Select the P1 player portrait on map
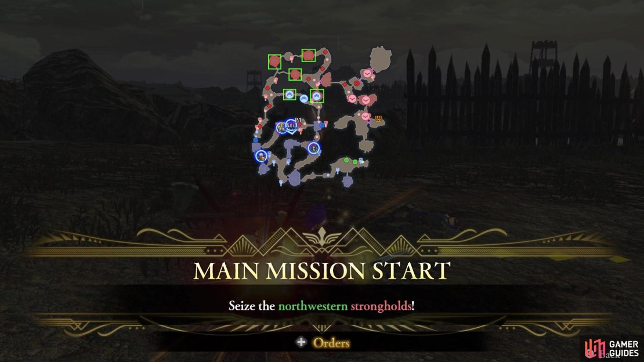Screen dimensions: 644x362 (291, 125)
